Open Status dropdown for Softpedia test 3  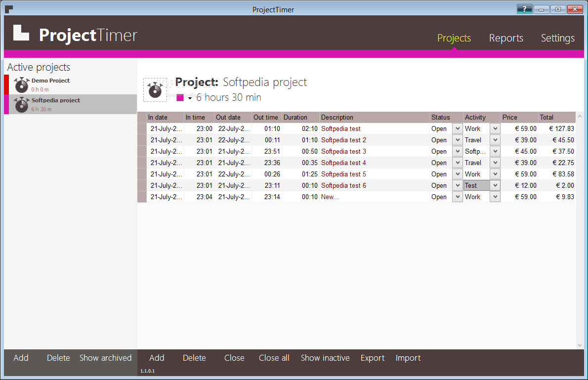pyautogui.click(x=458, y=151)
